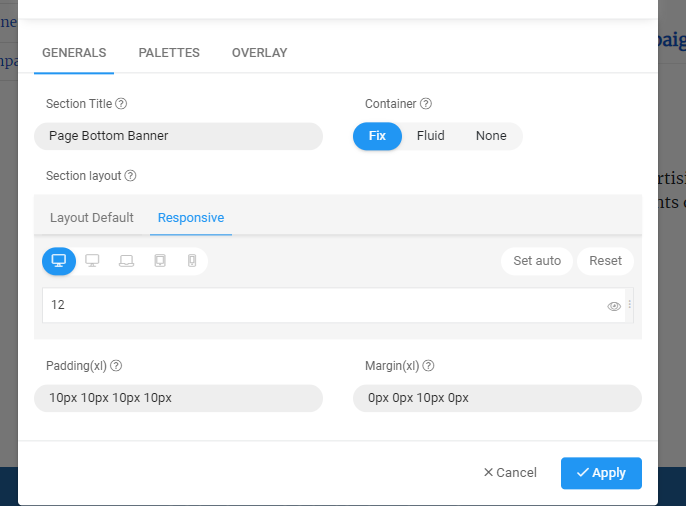686x506 pixels.
Task: Select the Fix container option
Action: click(377, 136)
